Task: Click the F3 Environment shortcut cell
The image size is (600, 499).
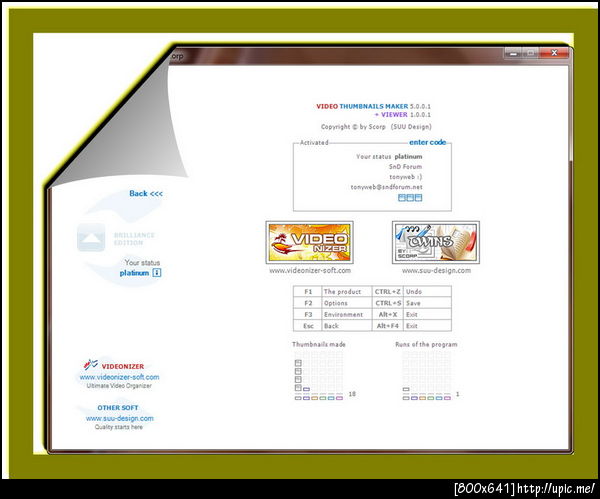Action: 333,315
